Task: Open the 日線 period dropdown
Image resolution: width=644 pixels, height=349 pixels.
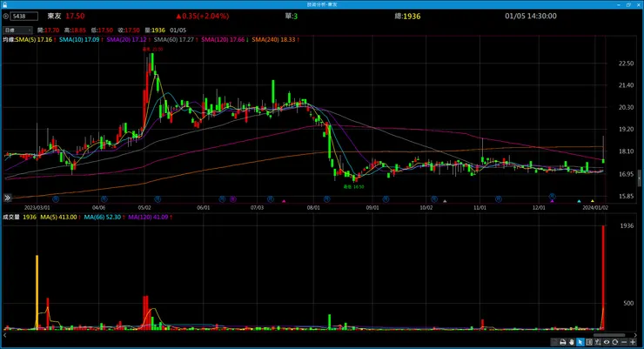Action: 17,30
